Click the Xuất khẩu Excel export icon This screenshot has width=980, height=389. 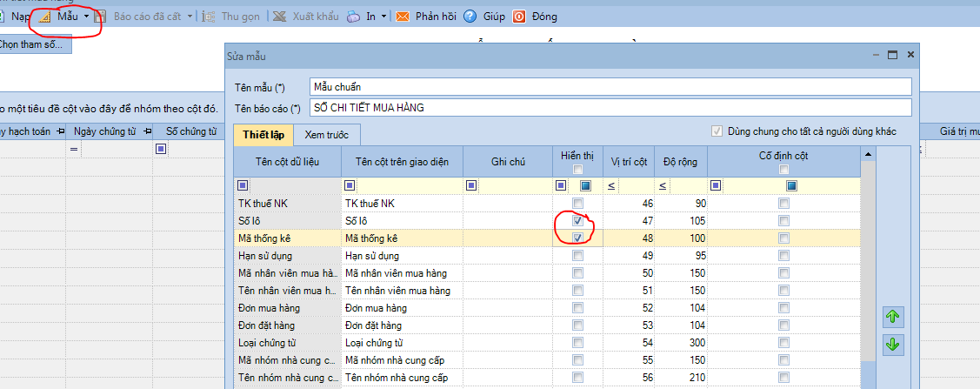click(278, 17)
